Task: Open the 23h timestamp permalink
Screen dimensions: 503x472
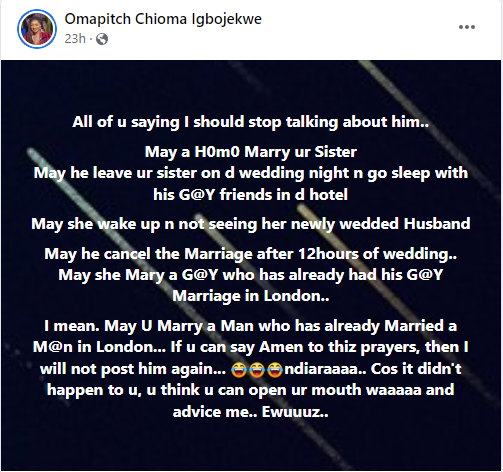Action: 75,39
